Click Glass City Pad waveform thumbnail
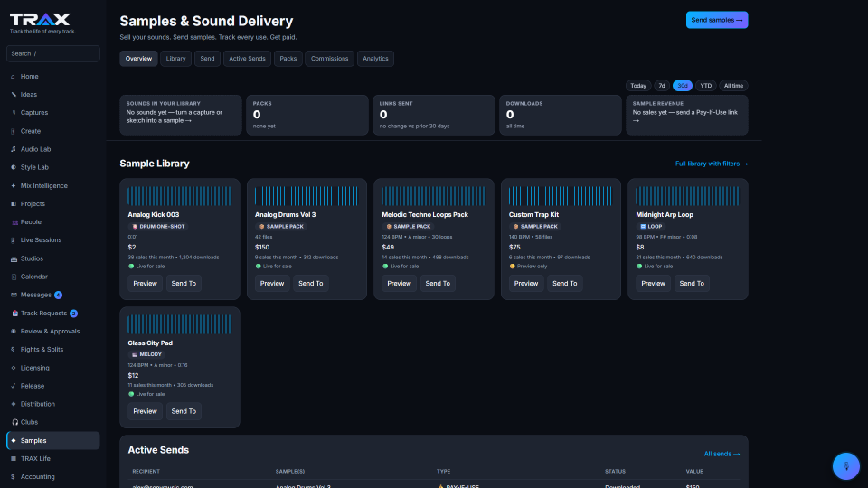Screen dimensions: 868x488 [x=179, y=324]
